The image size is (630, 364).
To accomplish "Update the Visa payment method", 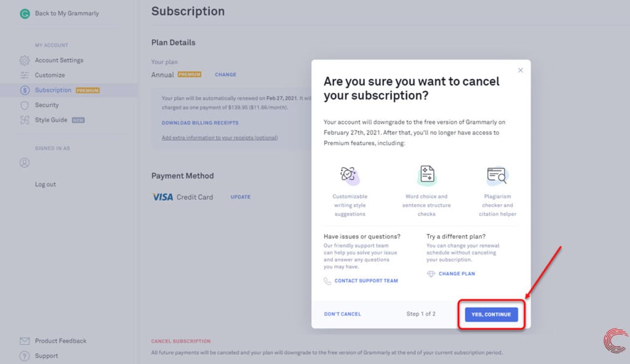I will (x=241, y=197).
